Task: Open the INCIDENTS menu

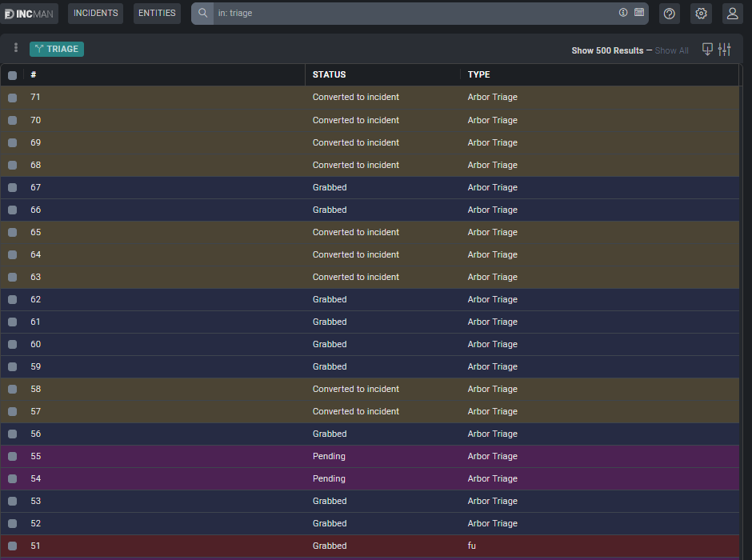Action: tap(95, 14)
